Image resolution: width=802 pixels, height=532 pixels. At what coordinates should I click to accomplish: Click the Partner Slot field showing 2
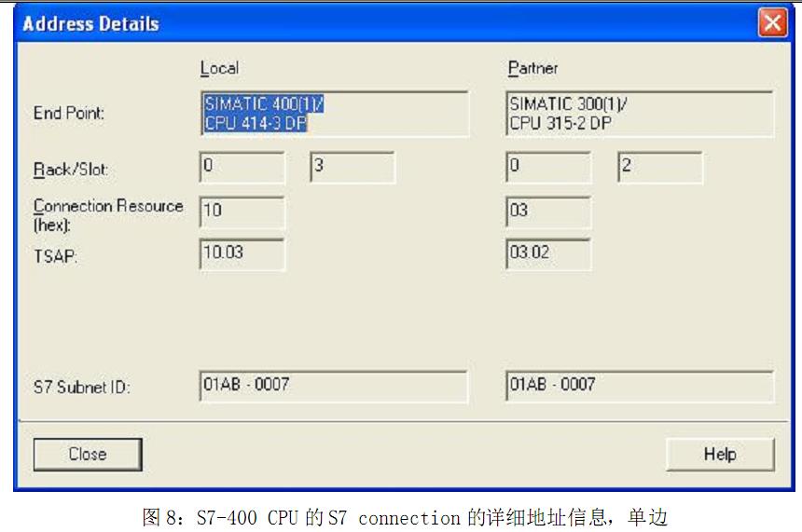pyautogui.click(x=660, y=167)
